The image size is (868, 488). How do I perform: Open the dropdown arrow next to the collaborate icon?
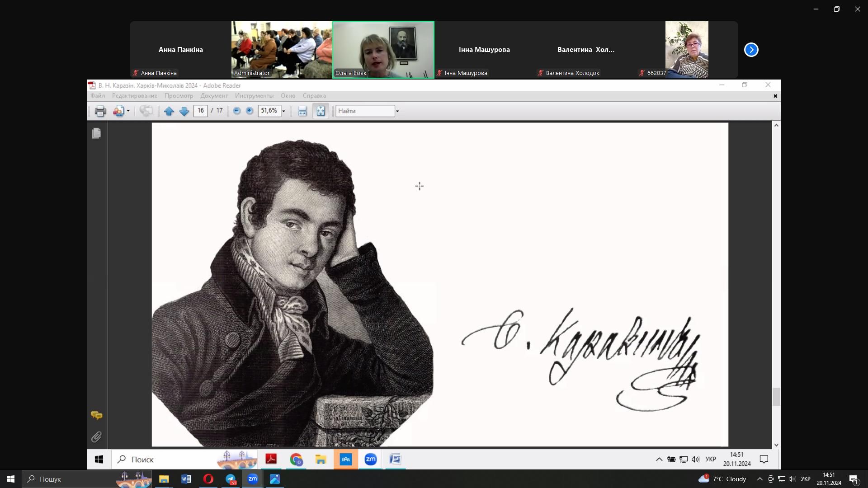pyautogui.click(x=128, y=111)
